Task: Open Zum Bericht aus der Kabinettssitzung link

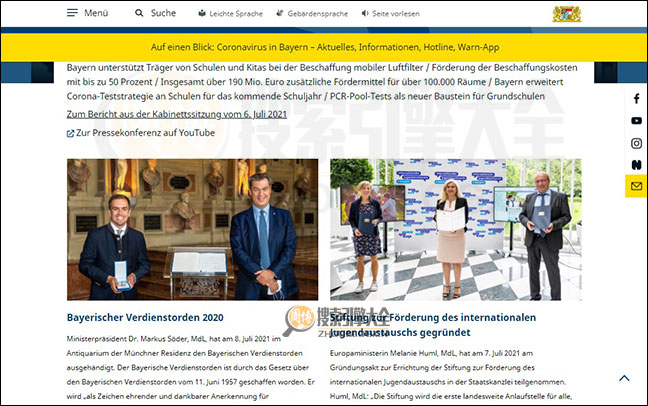Action: pos(176,114)
